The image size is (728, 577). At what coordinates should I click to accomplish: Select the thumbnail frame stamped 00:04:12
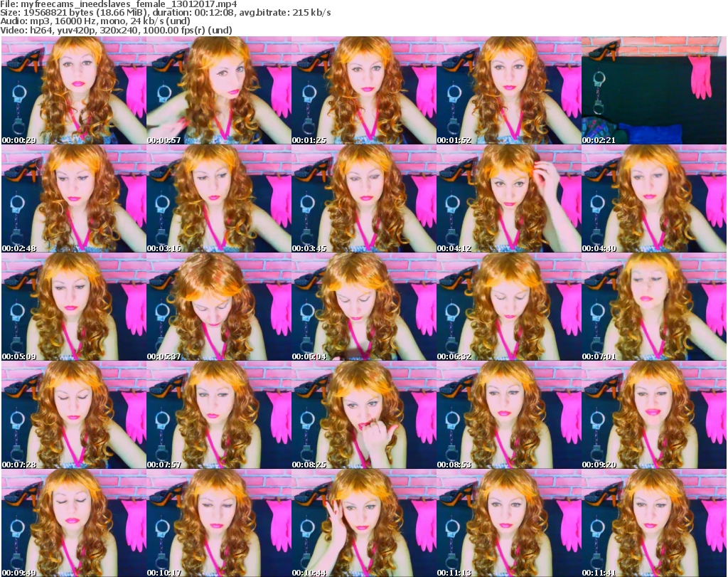tap(508, 198)
